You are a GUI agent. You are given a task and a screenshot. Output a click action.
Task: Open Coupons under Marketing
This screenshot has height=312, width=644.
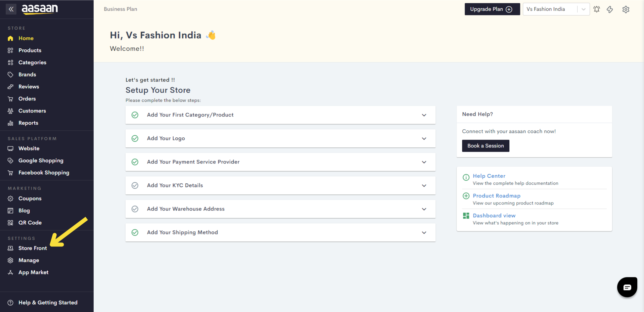point(30,198)
